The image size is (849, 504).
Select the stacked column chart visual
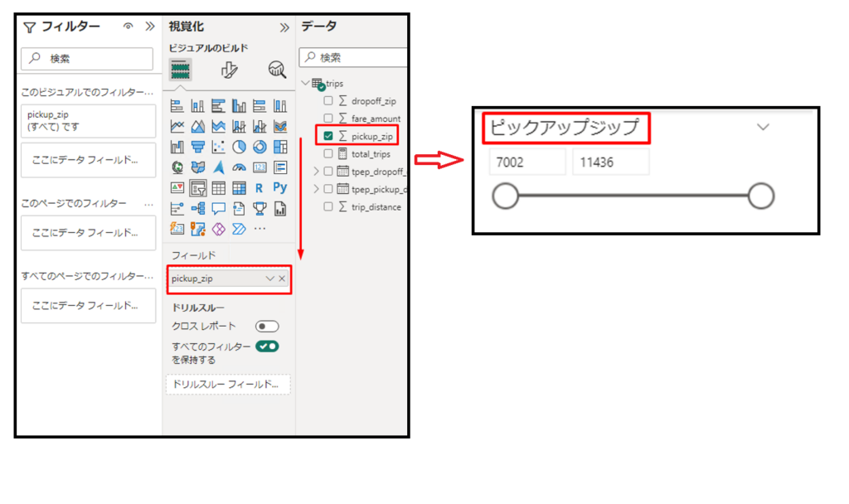tap(197, 105)
